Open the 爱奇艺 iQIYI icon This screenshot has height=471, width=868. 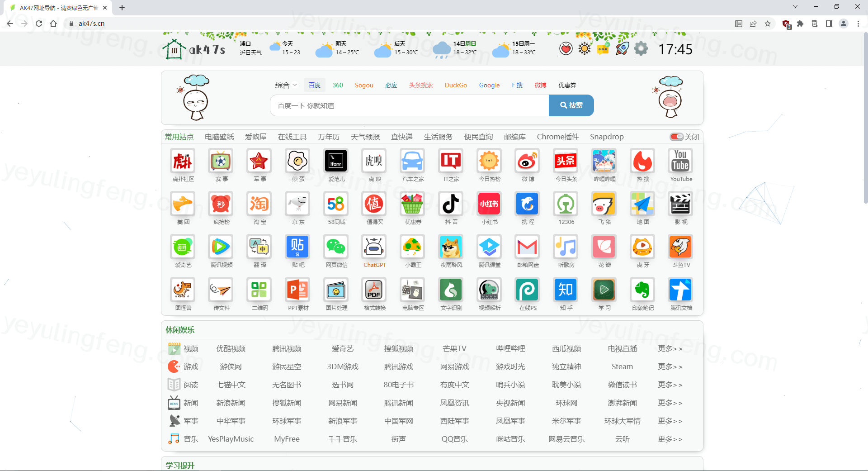pyautogui.click(x=183, y=247)
